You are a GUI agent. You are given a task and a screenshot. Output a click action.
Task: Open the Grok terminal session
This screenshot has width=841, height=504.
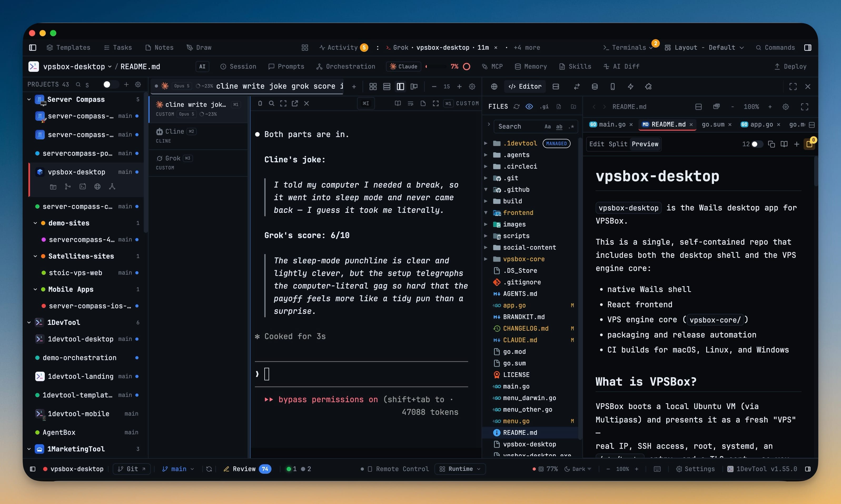(198, 163)
